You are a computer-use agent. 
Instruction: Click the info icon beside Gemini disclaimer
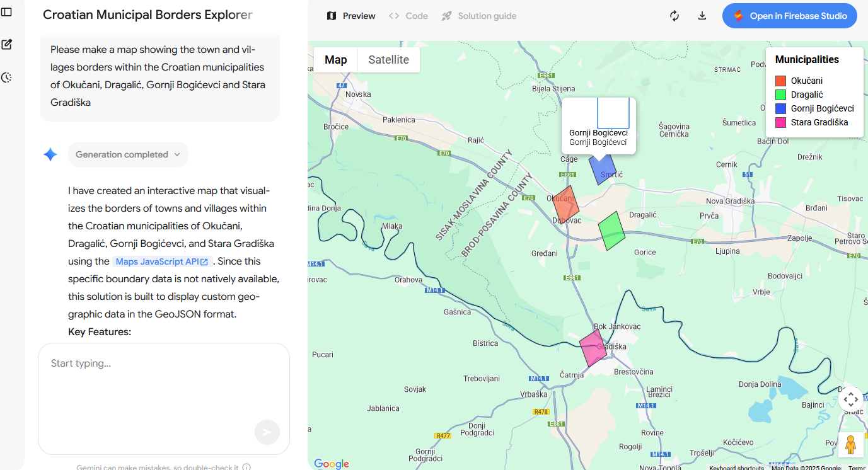[246, 467]
